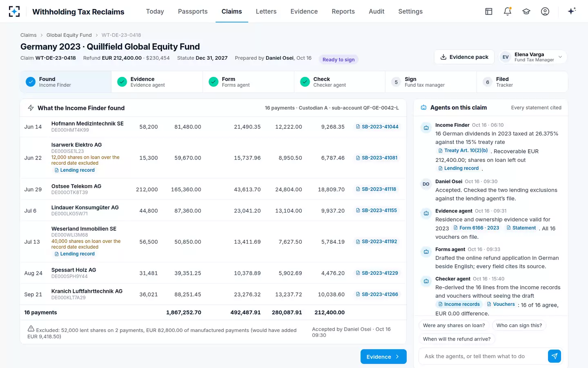Click the Checker agent avatar in chat

426,281
